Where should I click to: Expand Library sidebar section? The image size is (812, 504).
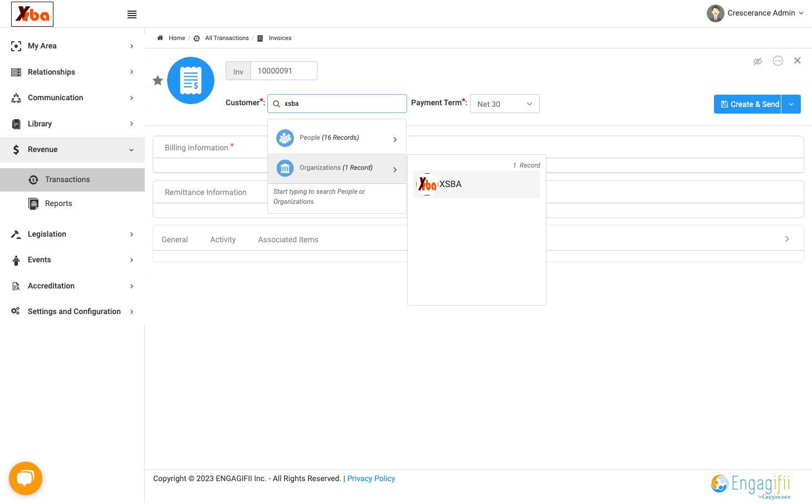(72, 124)
